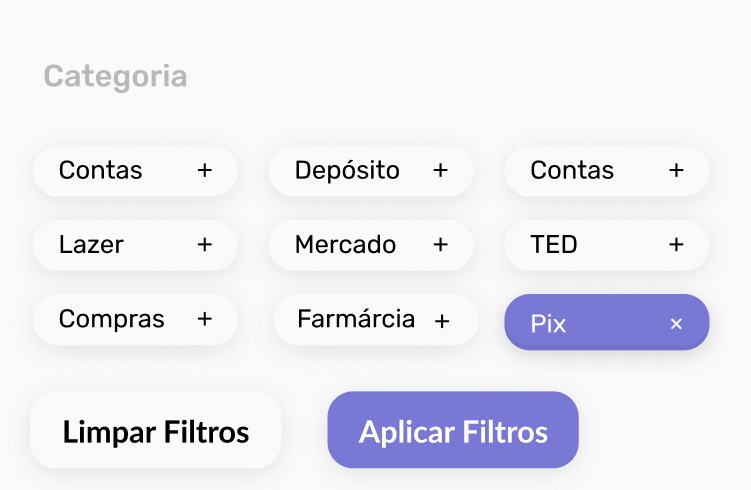Click plus icon on Contas chip above TED

coord(676,171)
